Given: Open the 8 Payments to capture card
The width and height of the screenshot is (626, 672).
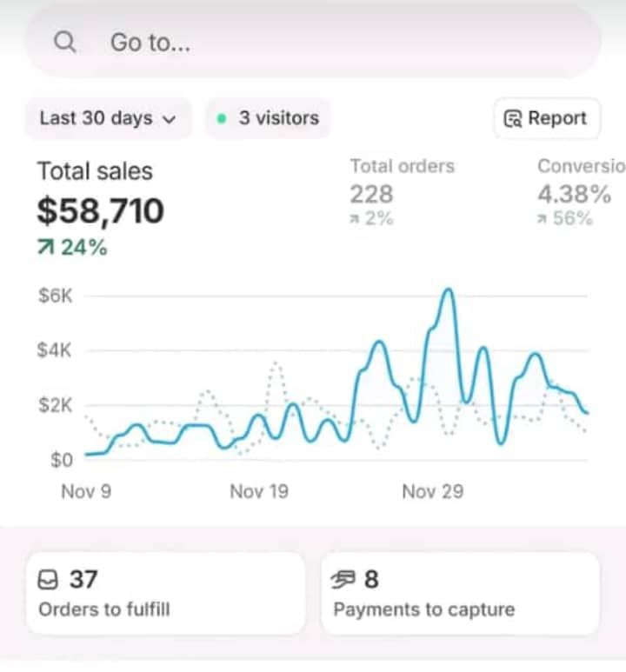Looking at the screenshot, I should click(460, 593).
